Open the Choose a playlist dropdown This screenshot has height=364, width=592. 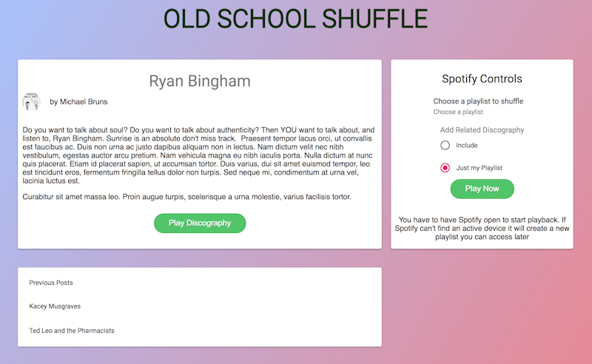point(458,112)
